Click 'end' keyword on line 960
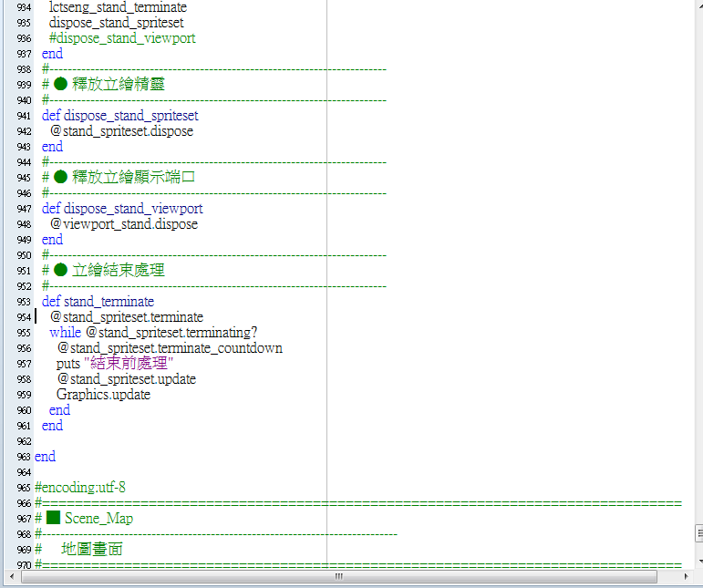Screen dimensions: 703x588 point(59,410)
